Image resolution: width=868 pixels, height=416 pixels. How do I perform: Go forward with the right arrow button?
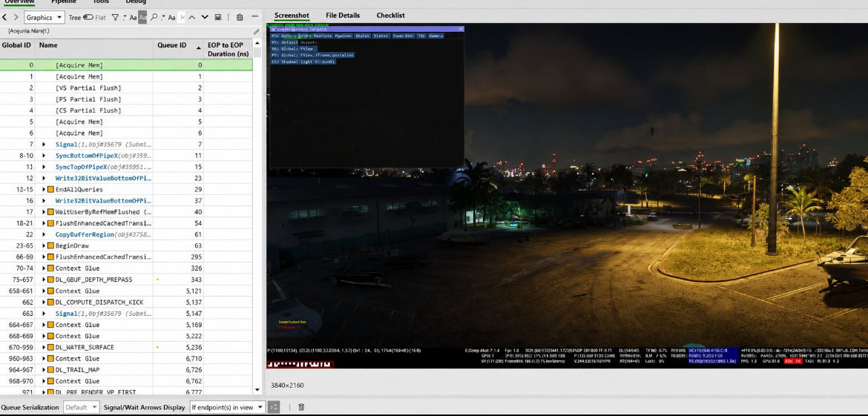pyautogui.click(x=16, y=18)
